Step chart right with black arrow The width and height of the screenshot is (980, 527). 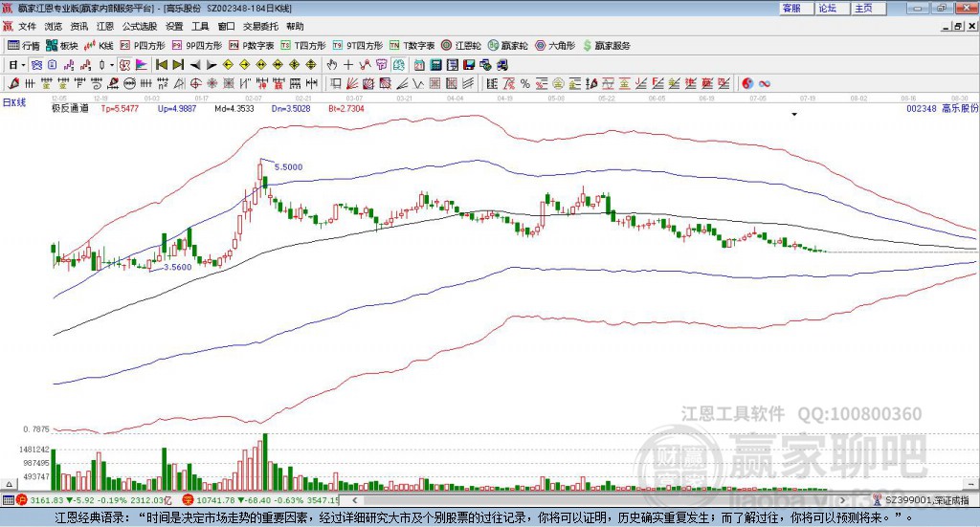(x=212, y=65)
